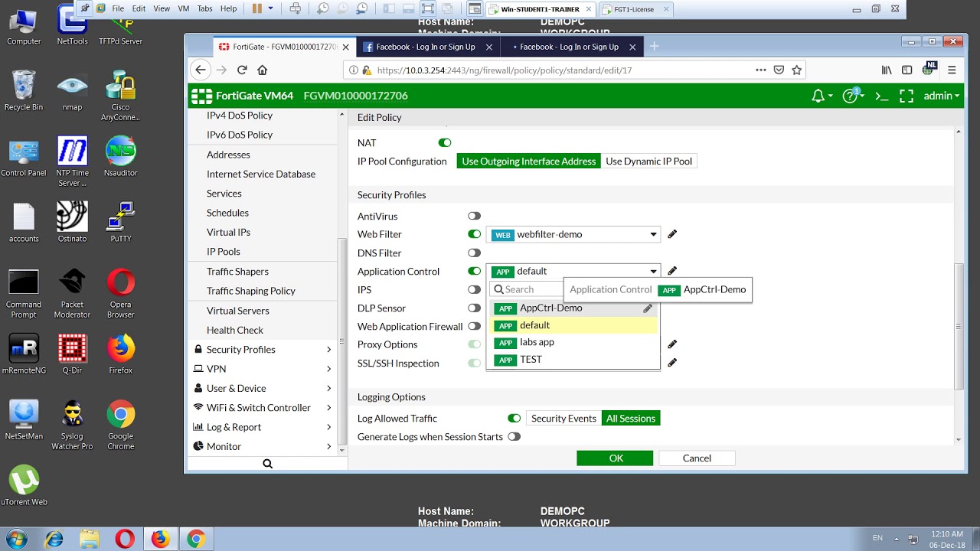Expand Security Profiles sidebar section
Image resolution: width=980 pixels, height=551 pixels.
263,349
